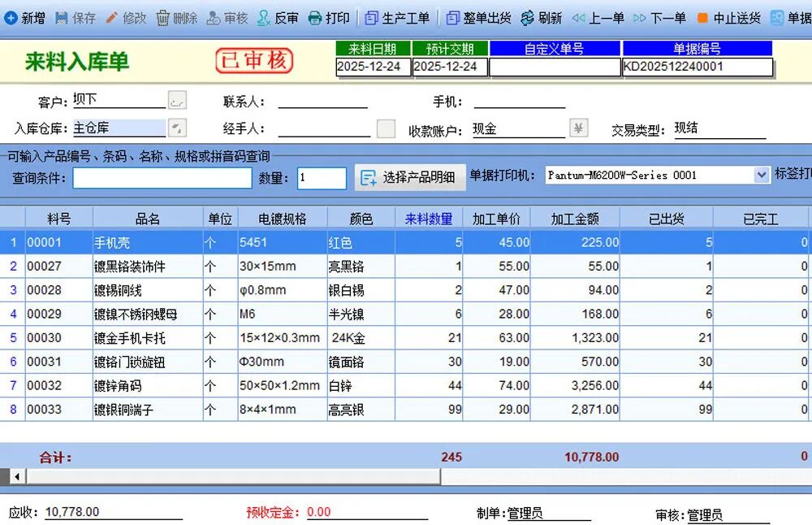Select the row for 镀锡铜线
Image resolution: width=812 pixels, height=525 pixels.
click(x=406, y=290)
